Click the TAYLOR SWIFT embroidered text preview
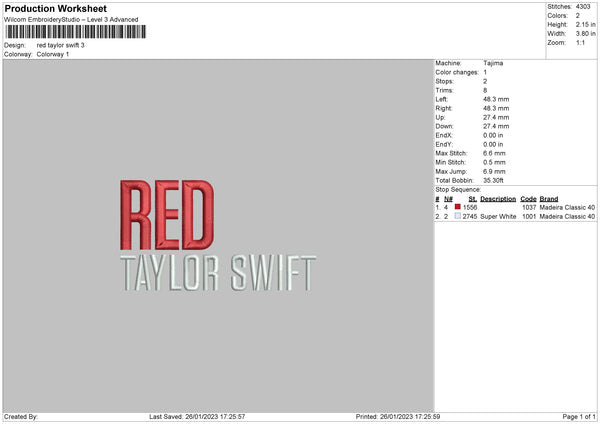 218,272
